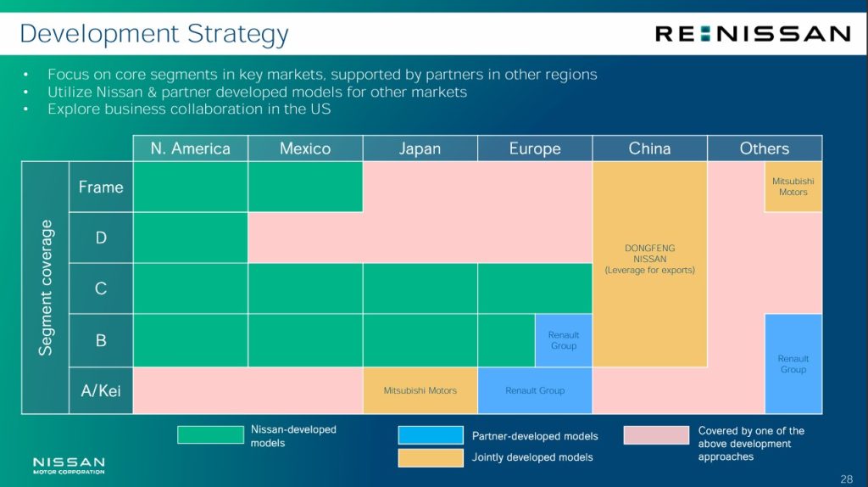
Task: Click the A/Kei row header
Action: pos(101,390)
